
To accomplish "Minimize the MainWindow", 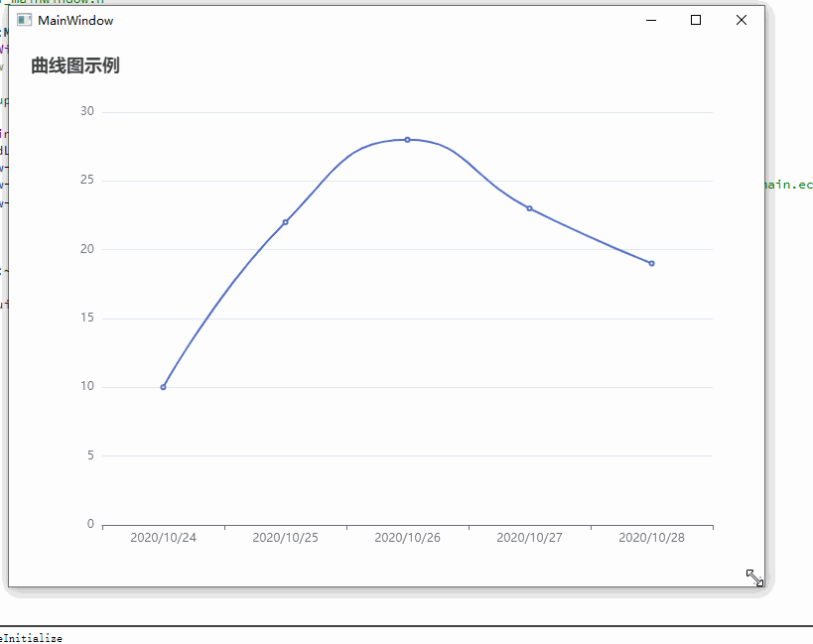I will pyautogui.click(x=651, y=19).
